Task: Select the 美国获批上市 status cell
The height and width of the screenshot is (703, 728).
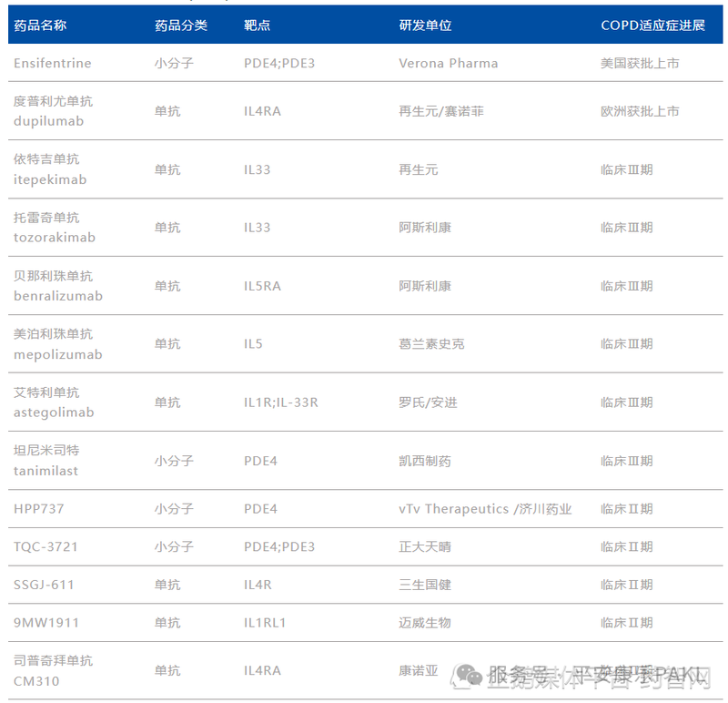Action: [640, 64]
